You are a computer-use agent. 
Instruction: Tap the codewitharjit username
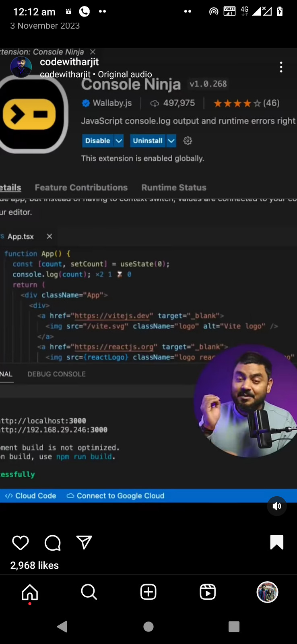(69, 62)
